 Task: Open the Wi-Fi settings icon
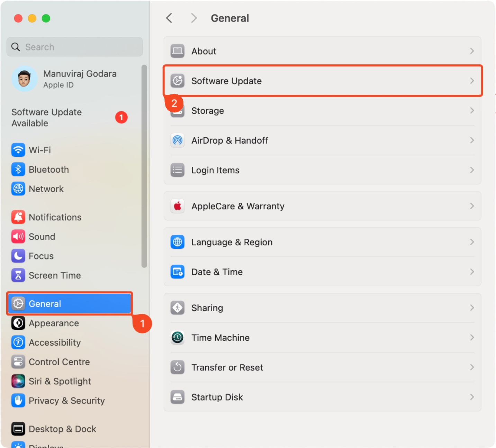pos(18,150)
